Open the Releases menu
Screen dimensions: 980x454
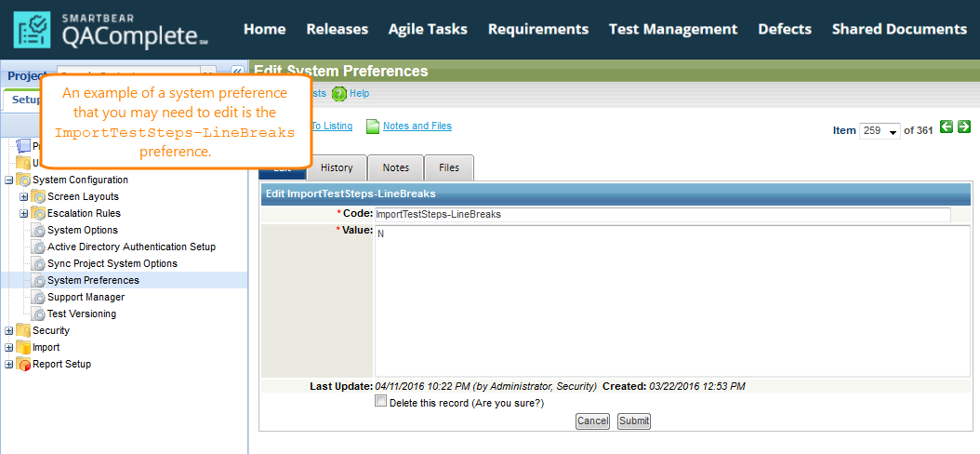click(x=337, y=30)
